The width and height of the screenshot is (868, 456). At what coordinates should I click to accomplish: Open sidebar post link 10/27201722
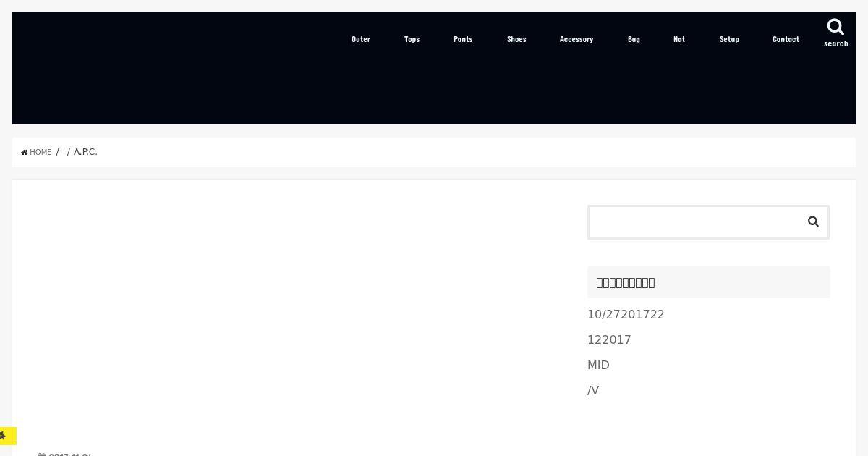click(x=626, y=314)
